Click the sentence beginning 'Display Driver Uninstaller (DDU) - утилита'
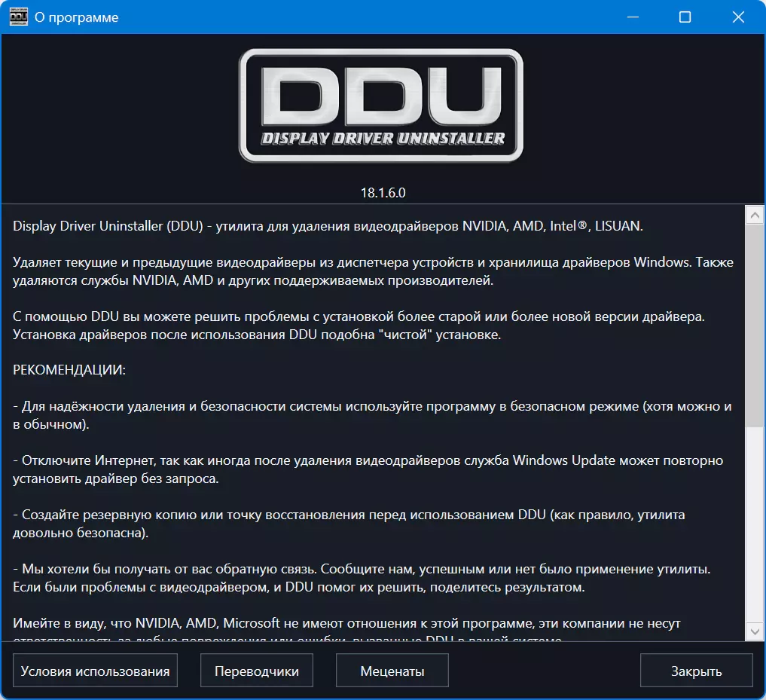 [328, 226]
